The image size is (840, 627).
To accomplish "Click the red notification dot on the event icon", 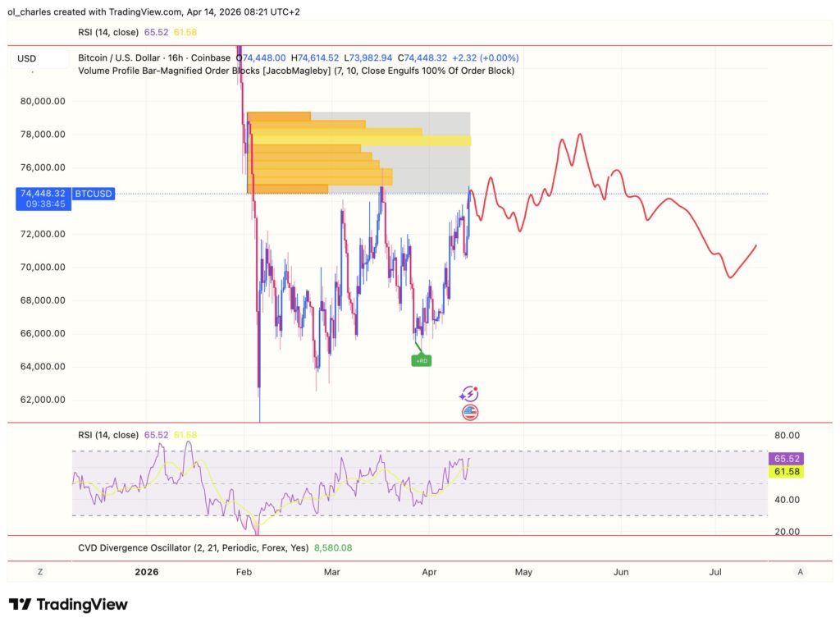I will click(x=476, y=388).
